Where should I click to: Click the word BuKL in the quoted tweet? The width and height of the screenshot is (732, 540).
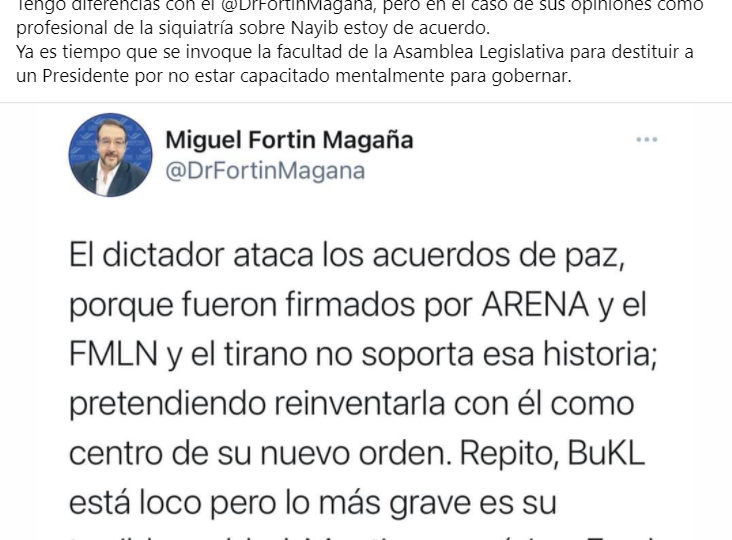click(x=606, y=453)
